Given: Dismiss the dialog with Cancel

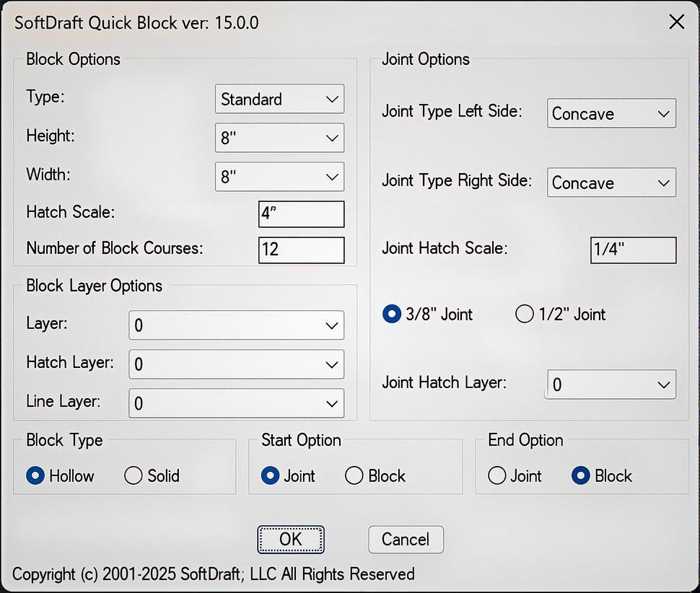Looking at the screenshot, I should (x=406, y=540).
